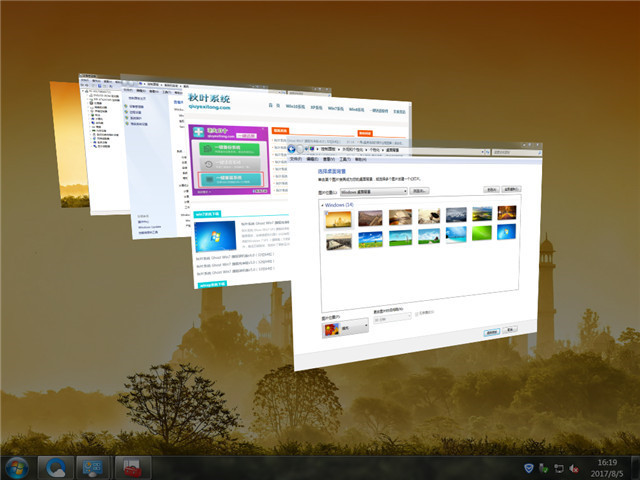Screen dimensions: 640x480
Task: Open the Win7系统 nav link on the website
Action: 336,109
